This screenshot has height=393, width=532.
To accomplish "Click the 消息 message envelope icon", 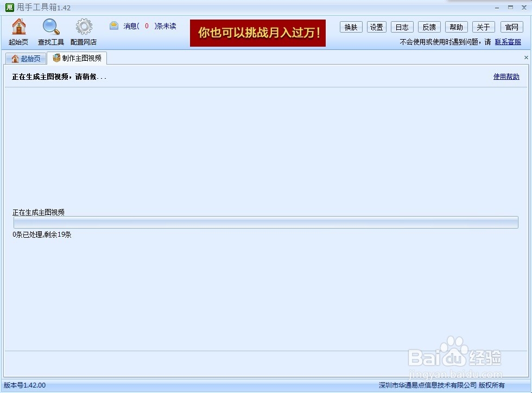I will (114, 25).
